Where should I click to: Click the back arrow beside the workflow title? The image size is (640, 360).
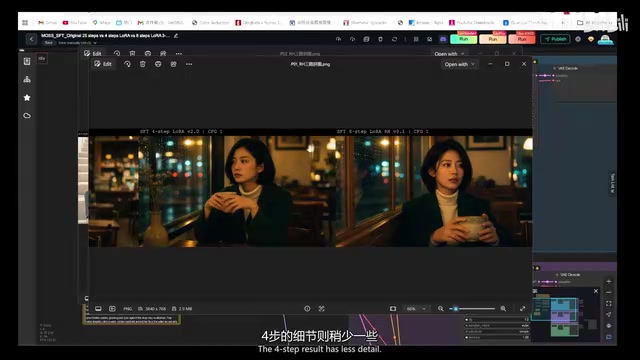pos(31,39)
